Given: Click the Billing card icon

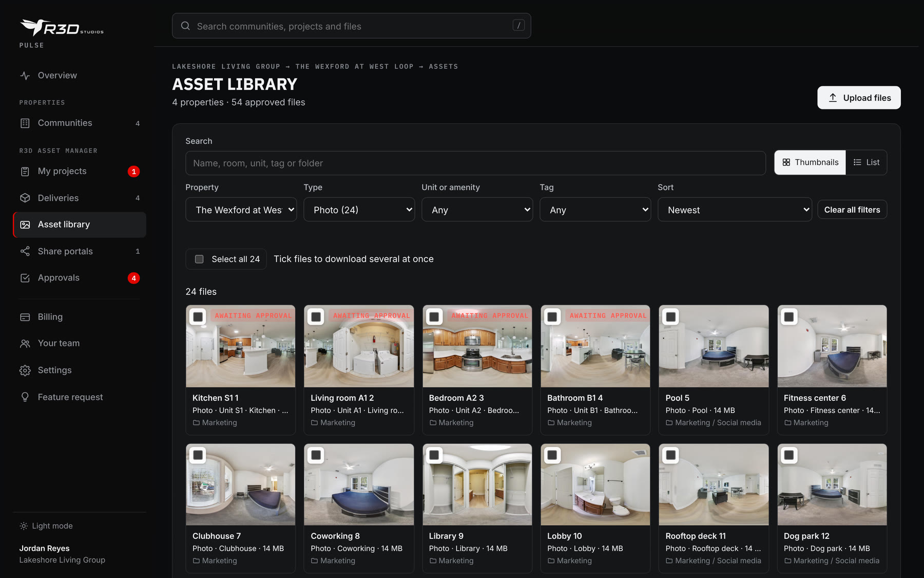Looking at the screenshot, I should click(25, 317).
